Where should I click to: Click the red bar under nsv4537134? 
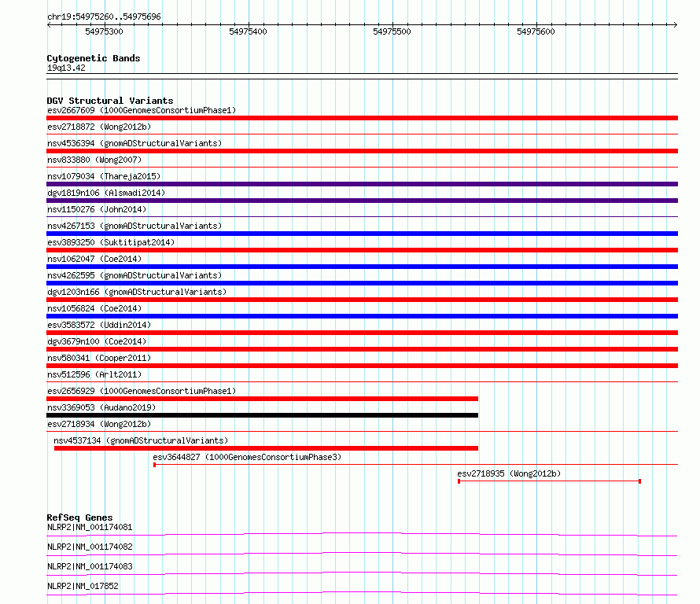(266, 448)
